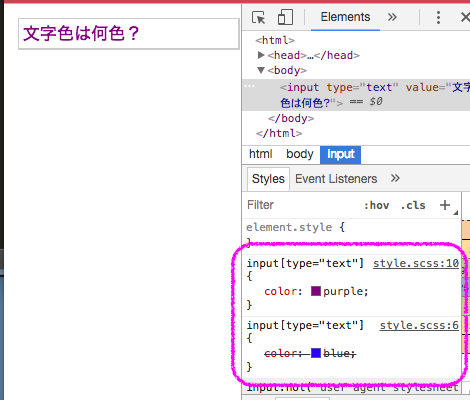
Task: Select the Elements tab
Action: 345,17
